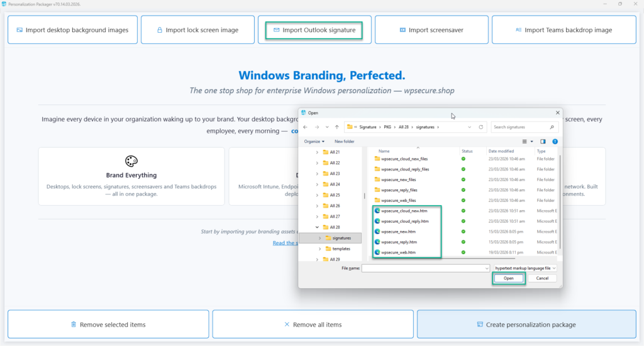
Task: Click the Refresh icon beside the address bar
Action: (481, 127)
